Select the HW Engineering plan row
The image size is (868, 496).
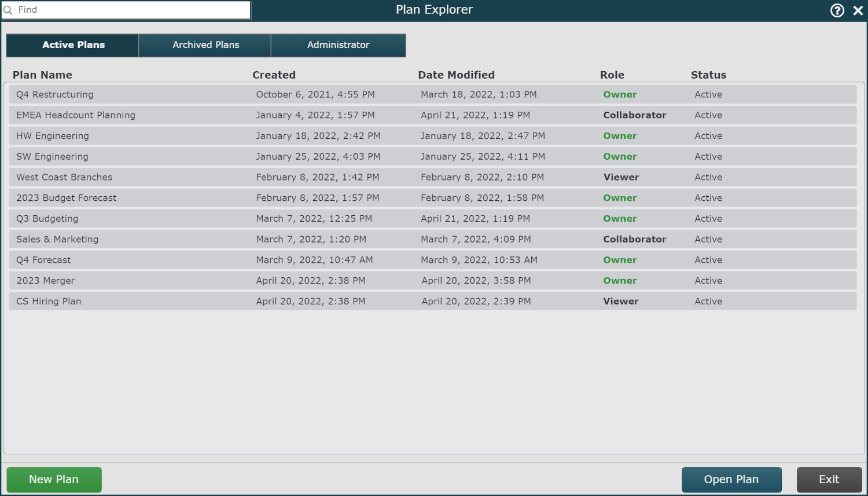[x=53, y=136]
